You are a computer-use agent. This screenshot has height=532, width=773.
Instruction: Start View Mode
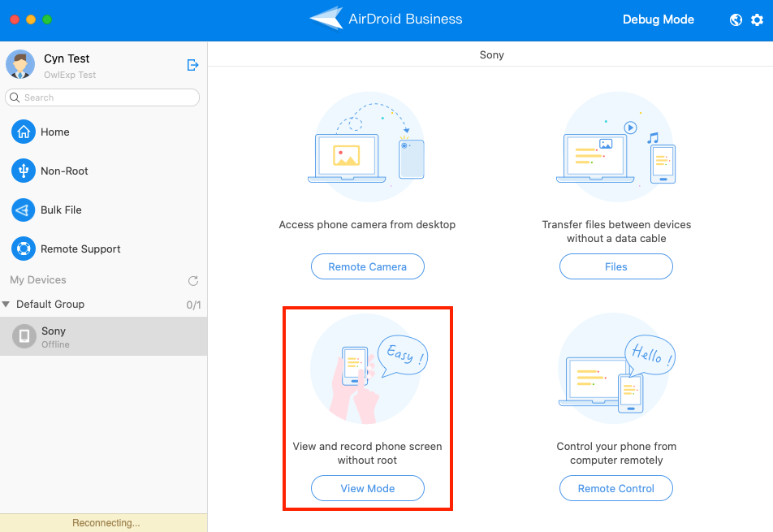tap(368, 489)
